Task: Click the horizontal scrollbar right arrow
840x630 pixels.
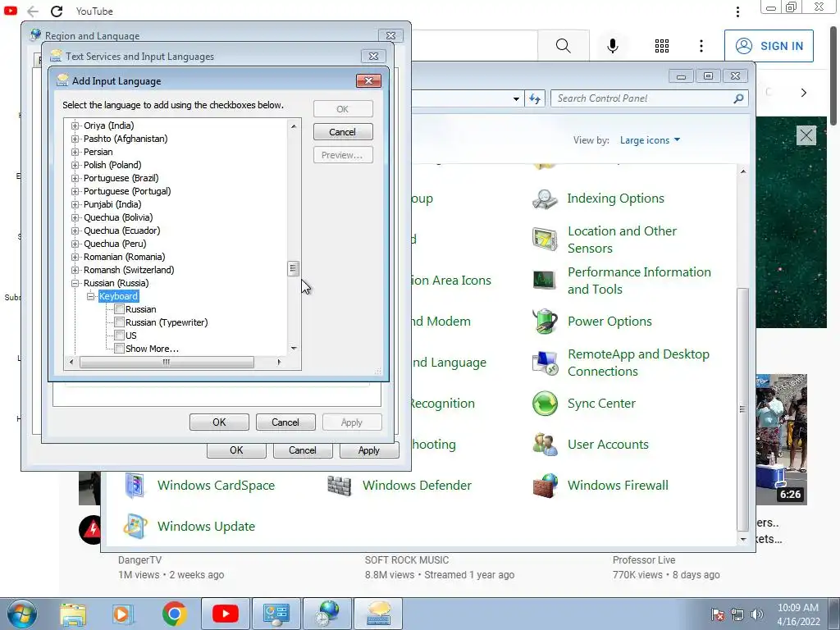Action: point(279,362)
